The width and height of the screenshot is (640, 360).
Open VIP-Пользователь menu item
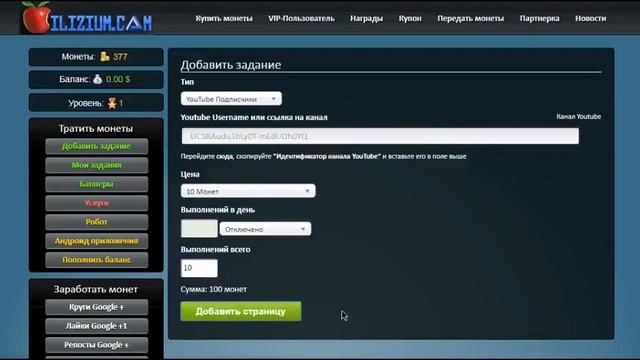(301, 18)
